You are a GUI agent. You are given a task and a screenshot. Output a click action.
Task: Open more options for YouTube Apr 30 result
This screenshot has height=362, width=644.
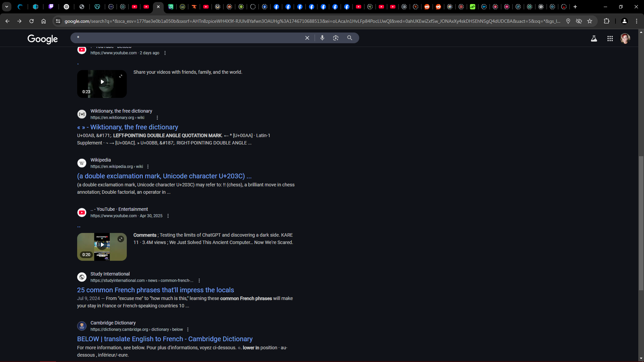point(168,216)
